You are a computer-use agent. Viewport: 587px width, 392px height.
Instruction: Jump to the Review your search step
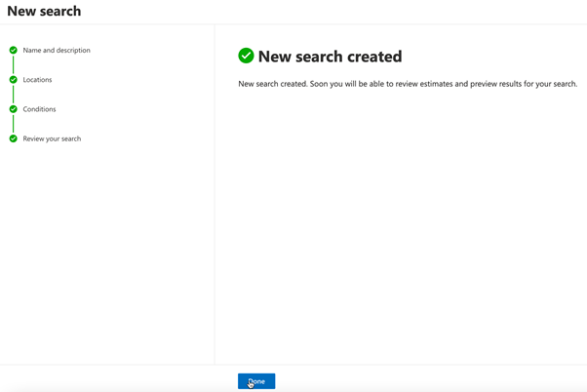point(52,138)
